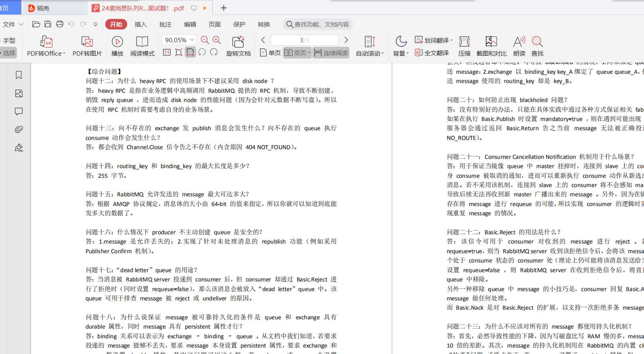
Task: Open the attachments paperclip panel
Action: tap(19, 129)
